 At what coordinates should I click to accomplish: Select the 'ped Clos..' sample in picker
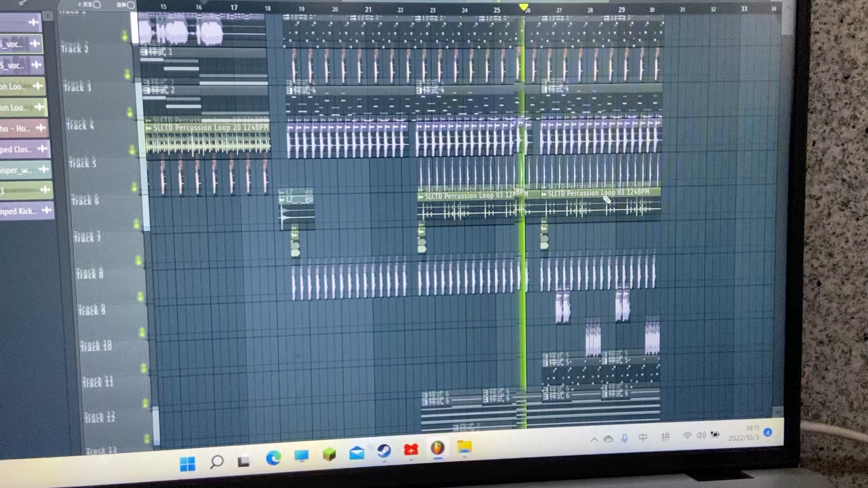tap(25, 149)
